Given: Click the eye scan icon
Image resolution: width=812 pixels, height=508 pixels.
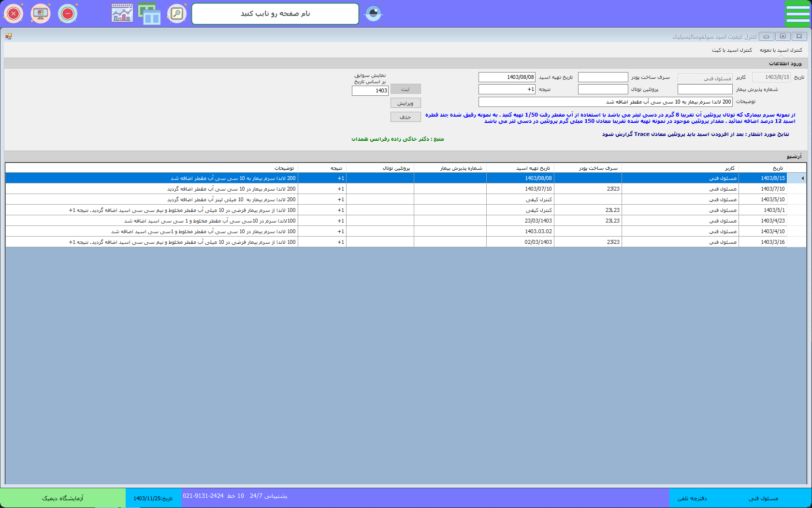Looking at the screenshot, I should [x=373, y=14].
